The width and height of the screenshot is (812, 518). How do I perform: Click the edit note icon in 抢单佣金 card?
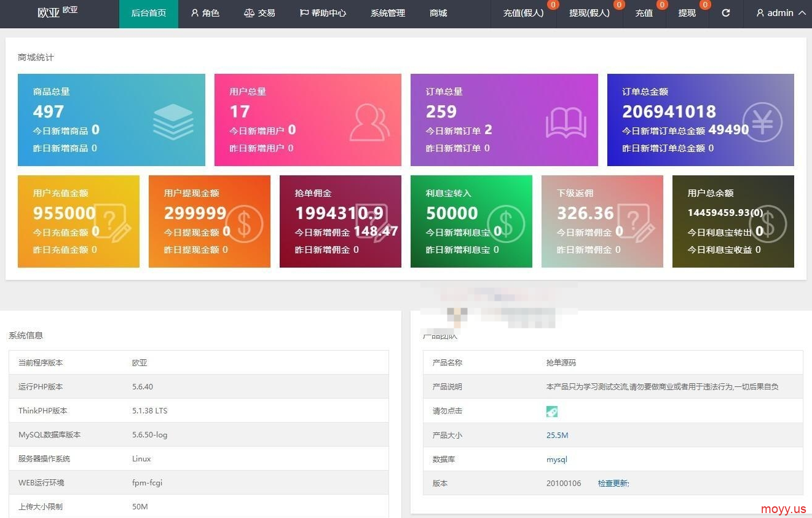point(372,224)
